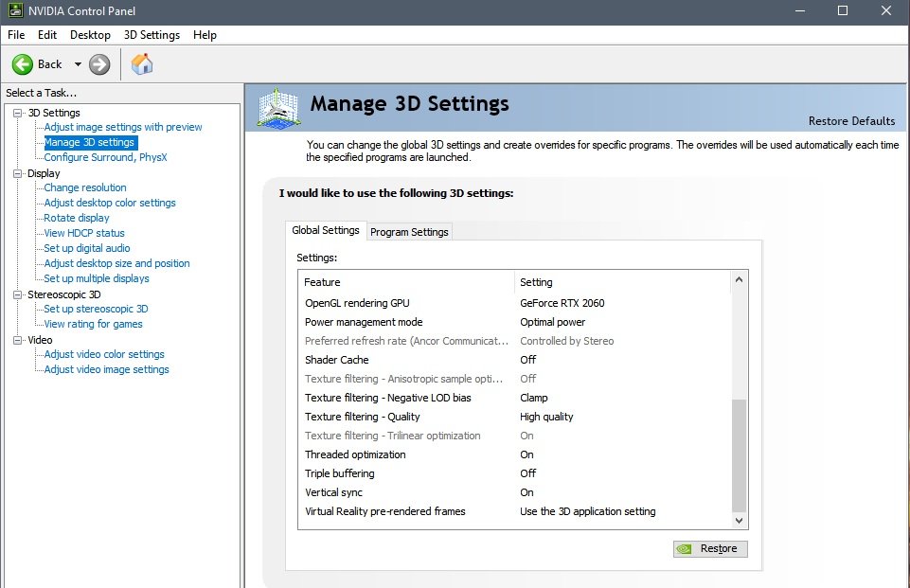Open the File menu
The image size is (910, 588).
[x=16, y=35]
